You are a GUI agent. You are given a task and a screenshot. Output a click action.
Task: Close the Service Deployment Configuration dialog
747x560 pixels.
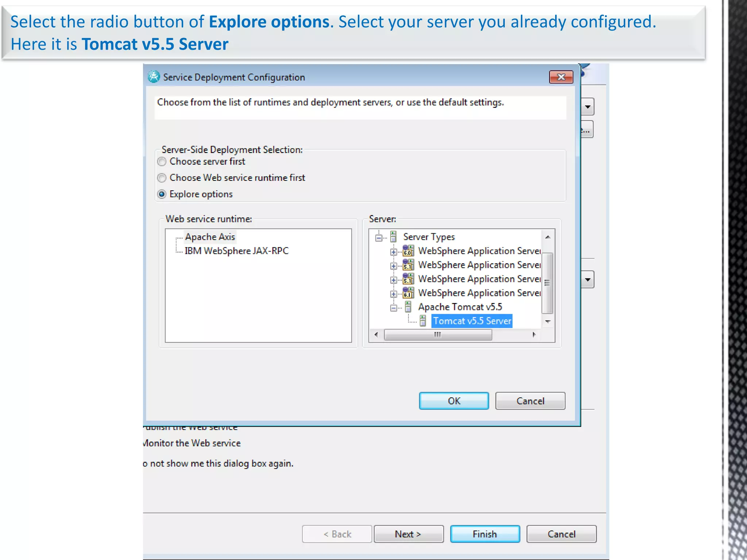[x=561, y=77]
